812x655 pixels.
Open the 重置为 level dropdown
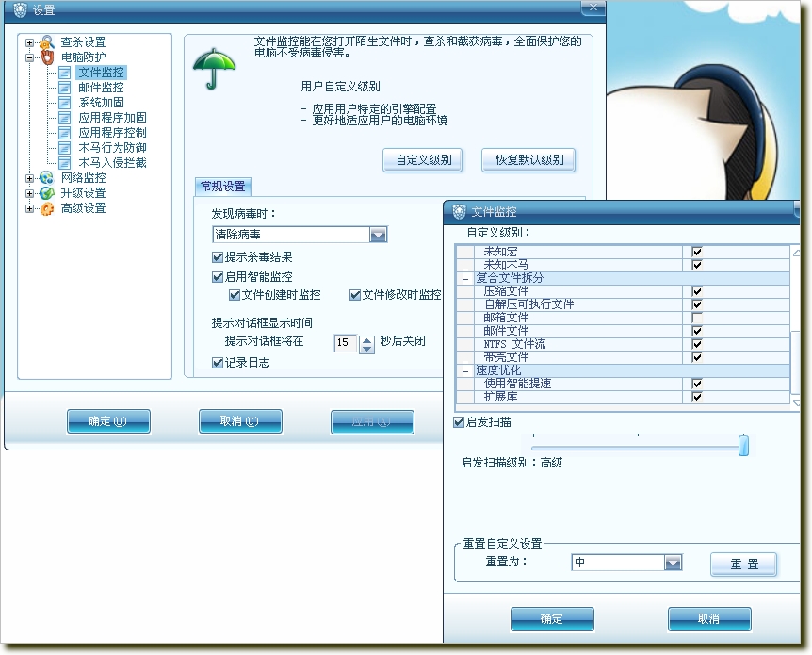click(673, 563)
